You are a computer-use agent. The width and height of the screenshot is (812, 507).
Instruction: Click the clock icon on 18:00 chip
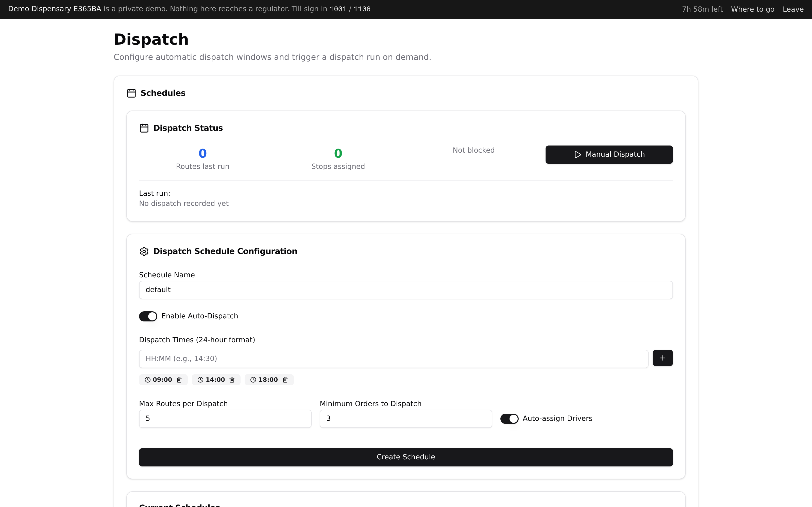253,379
